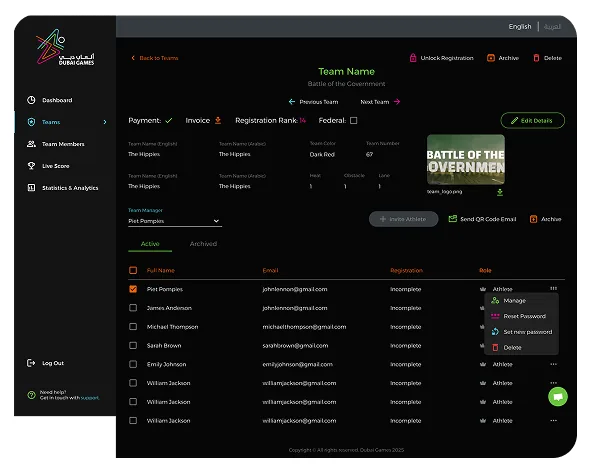Open the Emily Johnson row options menu
The image size is (591, 472).
pos(553,364)
